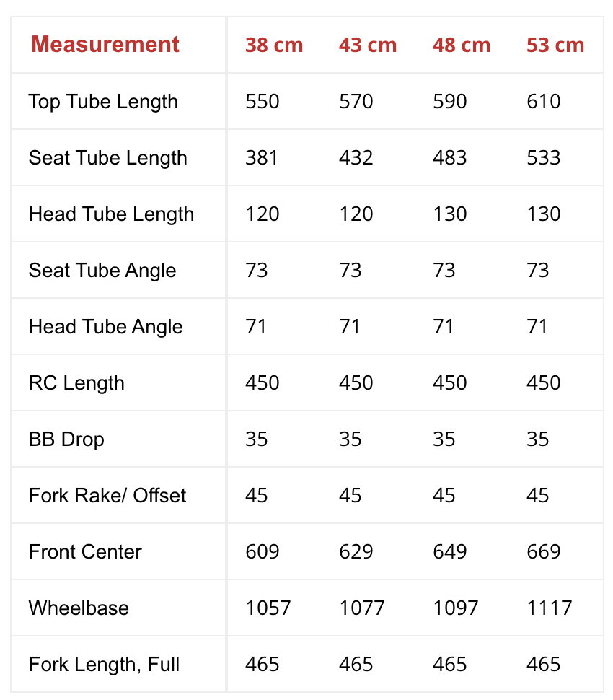Click the 53 cm size header
Image resolution: width=613 pixels, height=700 pixels.
555,45
